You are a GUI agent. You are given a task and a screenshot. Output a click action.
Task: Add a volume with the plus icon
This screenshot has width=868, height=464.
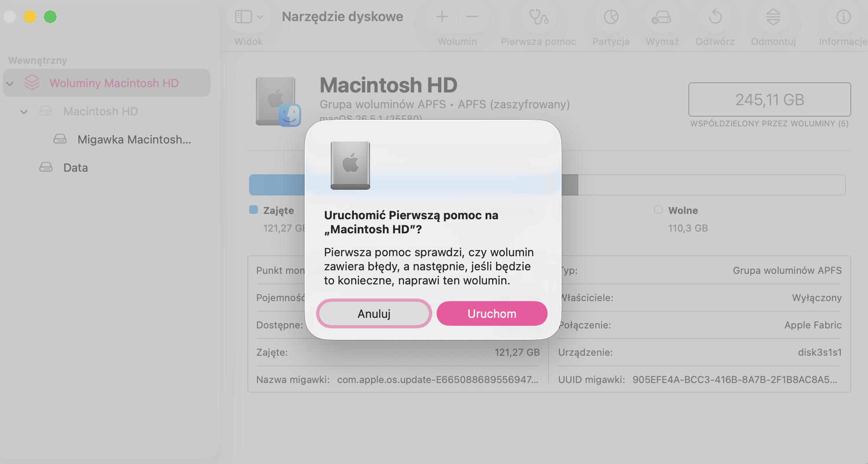442,17
